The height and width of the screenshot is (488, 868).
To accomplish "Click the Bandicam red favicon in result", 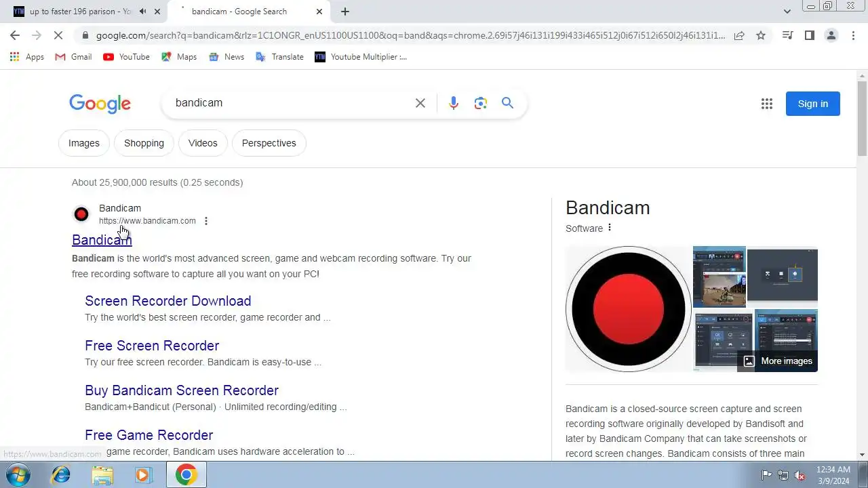I will (x=81, y=214).
